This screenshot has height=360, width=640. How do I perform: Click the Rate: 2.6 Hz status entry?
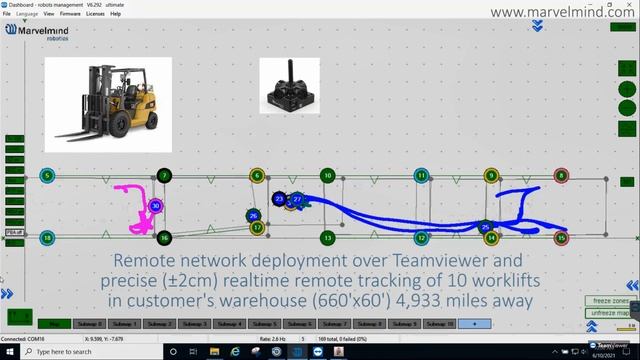click(273, 339)
